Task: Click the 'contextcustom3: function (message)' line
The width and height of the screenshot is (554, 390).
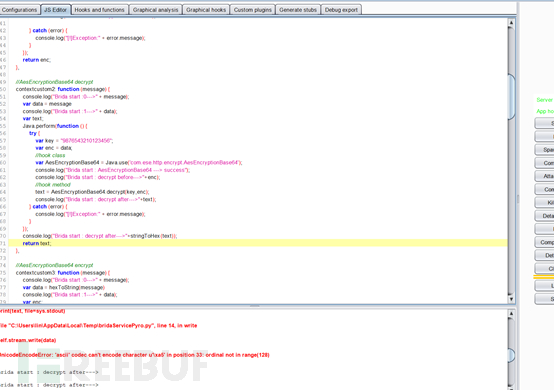Action: coord(63,273)
